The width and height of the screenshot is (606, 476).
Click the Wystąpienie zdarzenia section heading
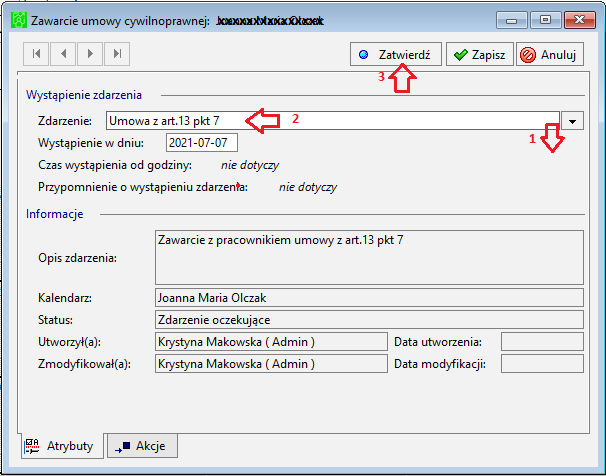(x=84, y=95)
